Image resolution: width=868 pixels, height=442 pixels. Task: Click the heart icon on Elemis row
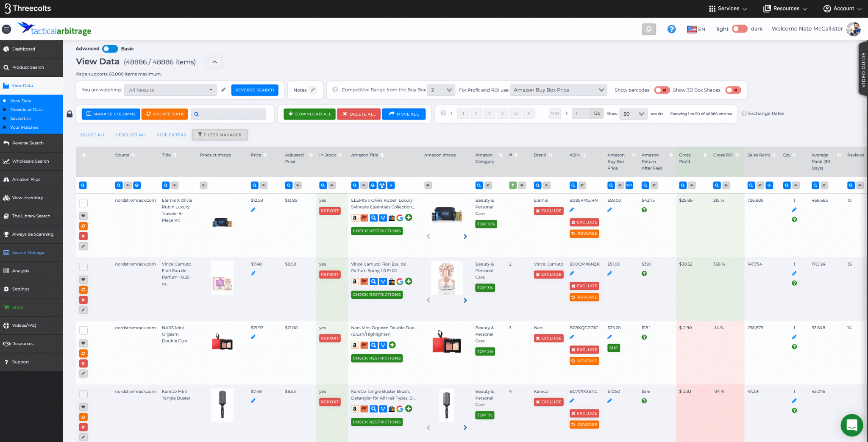pos(83,216)
